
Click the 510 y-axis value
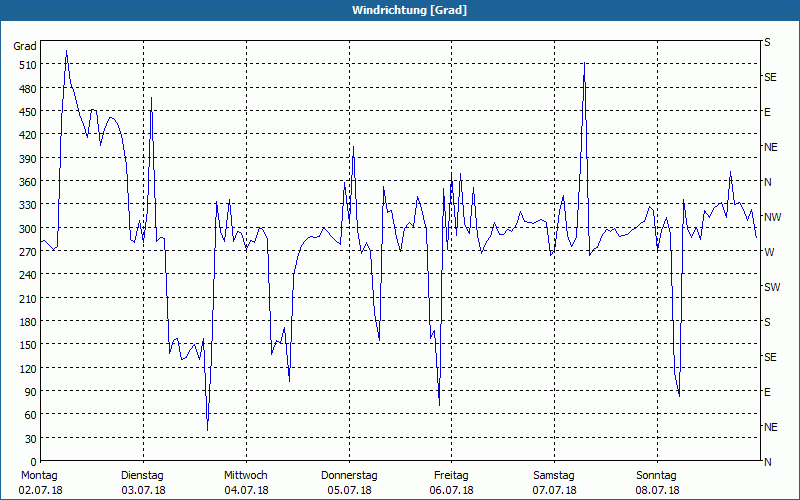[28, 65]
